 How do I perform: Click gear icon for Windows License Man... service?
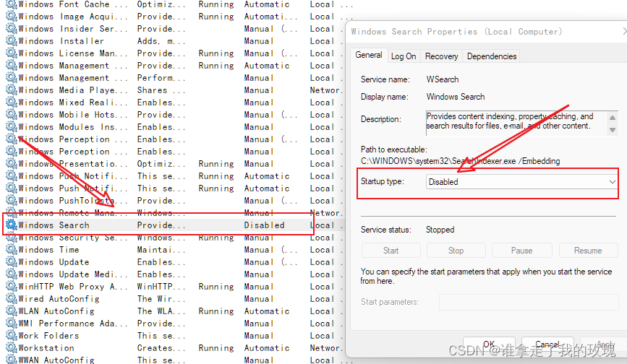11,53
